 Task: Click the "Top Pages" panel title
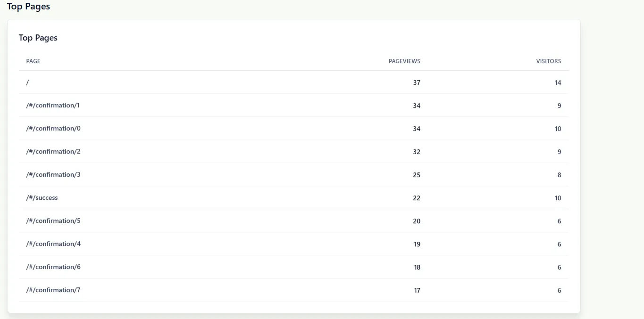pos(38,38)
